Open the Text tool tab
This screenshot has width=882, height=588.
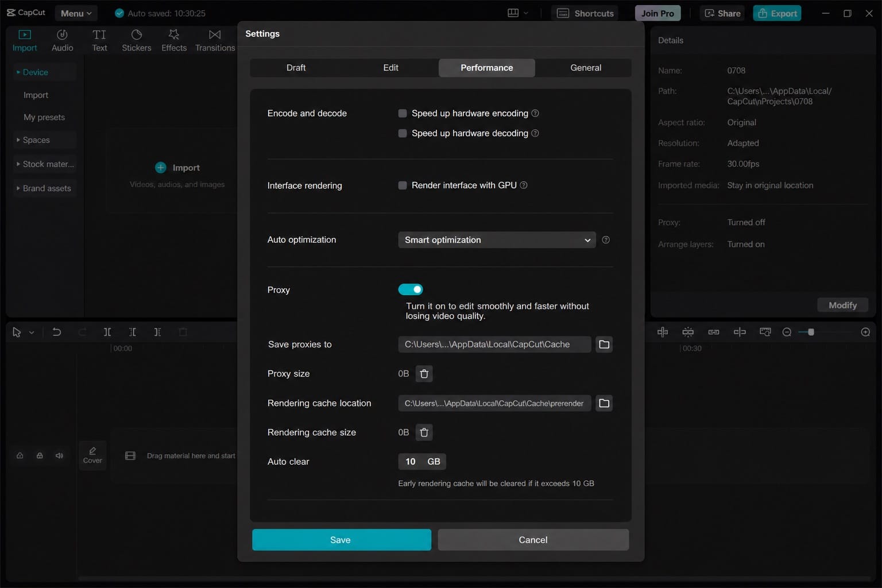coord(99,40)
